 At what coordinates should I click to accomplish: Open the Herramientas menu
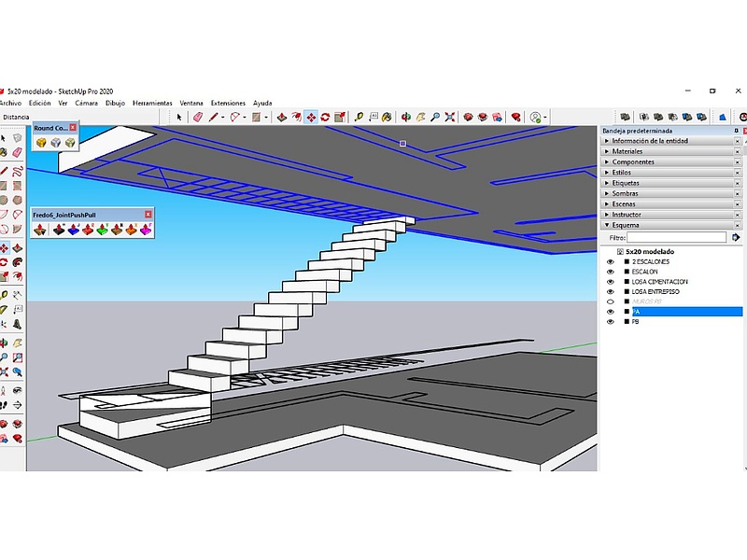coord(151,103)
